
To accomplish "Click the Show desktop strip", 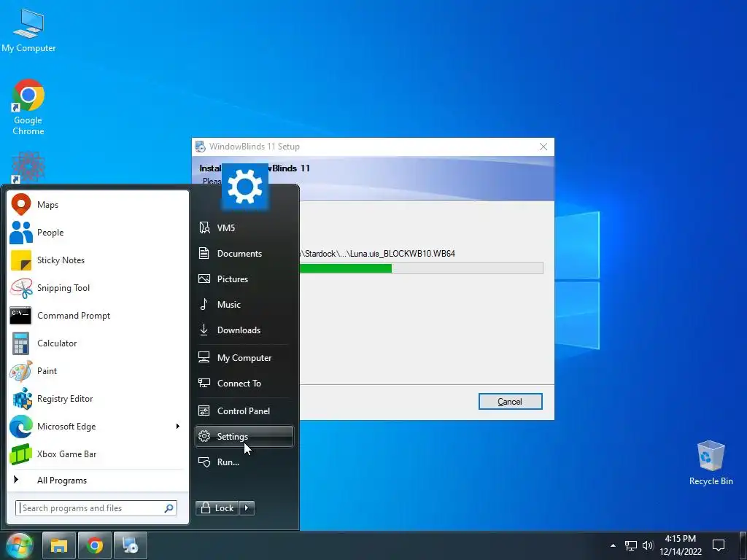I will tap(744, 545).
